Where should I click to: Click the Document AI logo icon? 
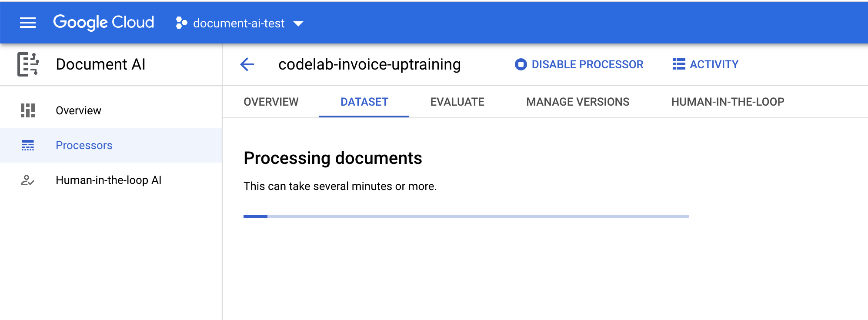29,64
